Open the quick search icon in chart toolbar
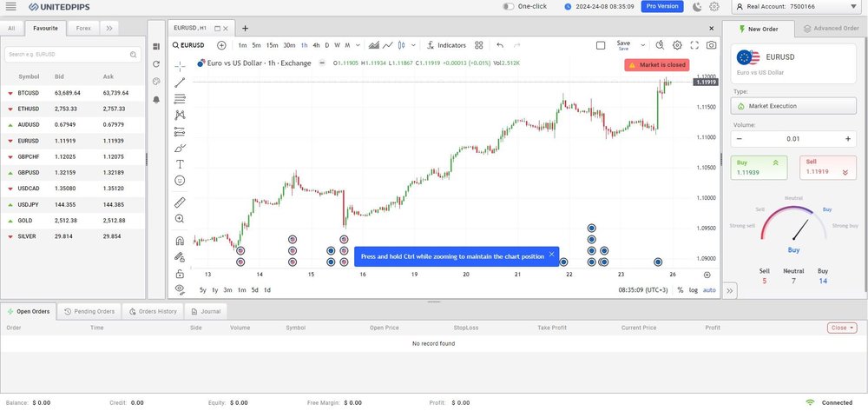The height and width of the screenshot is (411, 868). (x=660, y=45)
